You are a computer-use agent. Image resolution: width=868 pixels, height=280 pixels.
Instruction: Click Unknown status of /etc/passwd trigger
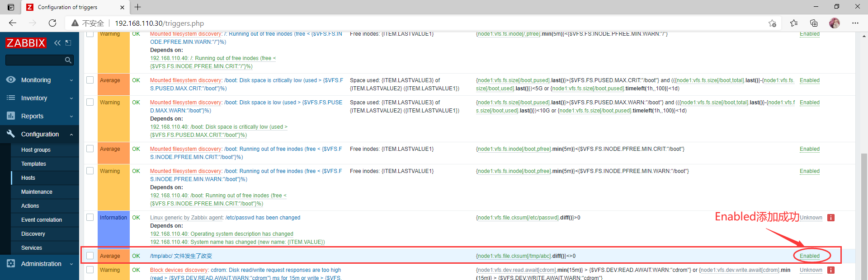pos(811,218)
